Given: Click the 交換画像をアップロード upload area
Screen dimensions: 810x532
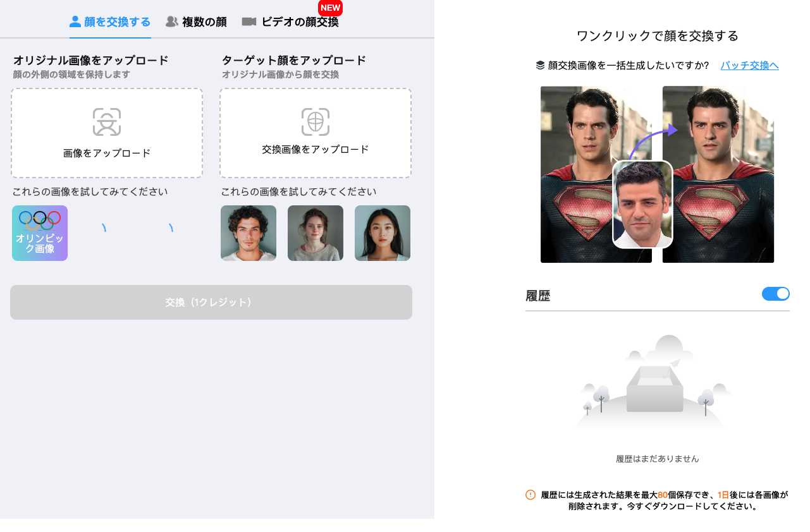Looking at the screenshot, I should pyautogui.click(x=316, y=133).
